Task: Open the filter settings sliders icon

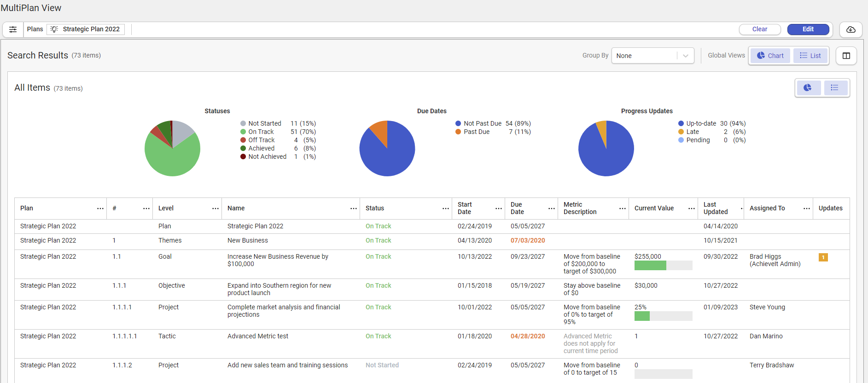Action: (13, 29)
